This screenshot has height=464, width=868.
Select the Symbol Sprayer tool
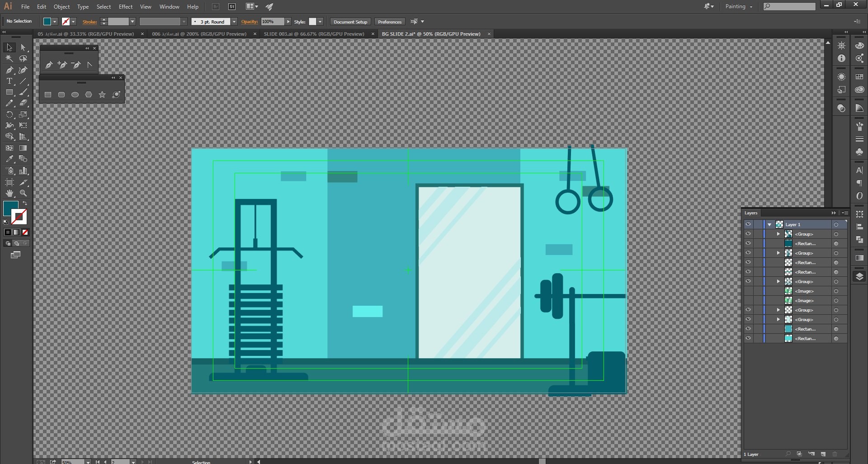point(9,170)
